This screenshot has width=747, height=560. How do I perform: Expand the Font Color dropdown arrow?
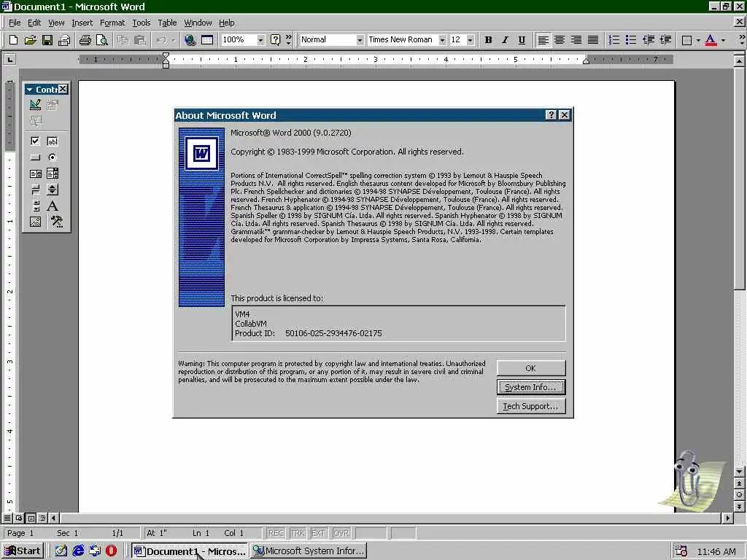point(723,40)
